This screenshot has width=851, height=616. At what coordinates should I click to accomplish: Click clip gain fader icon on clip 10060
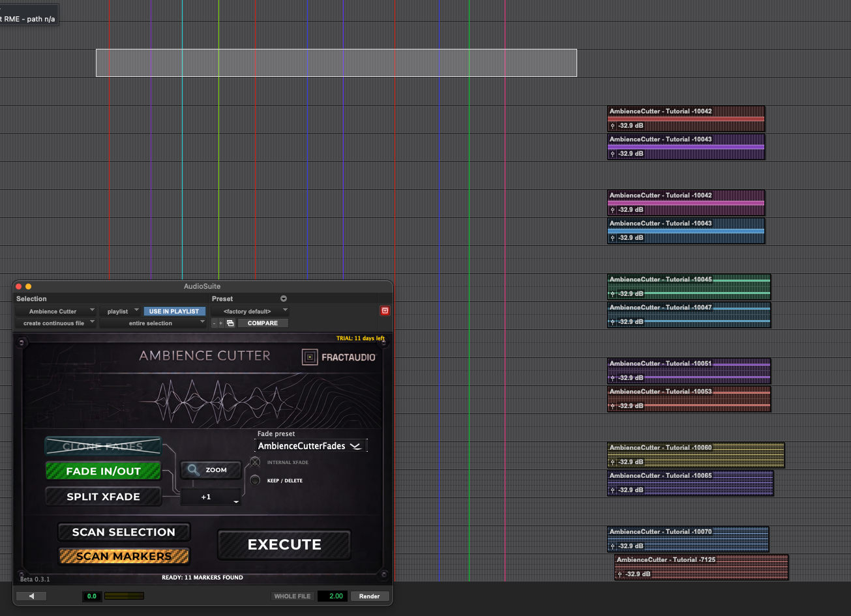[x=612, y=462]
